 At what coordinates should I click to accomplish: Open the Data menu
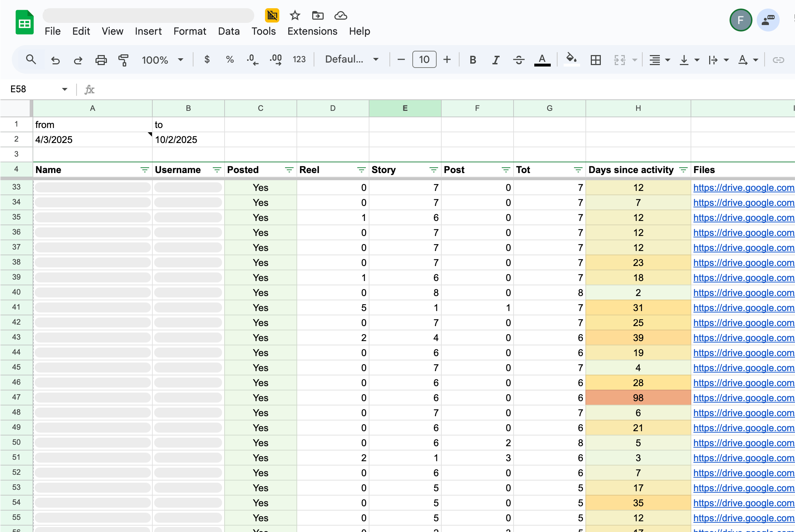click(x=229, y=31)
